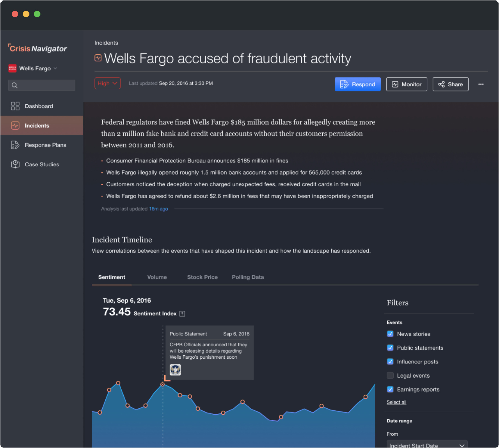Open the Incident Start Date dropdown
The width and height of the screenshot is (499, 448).
tap(427, 445)
